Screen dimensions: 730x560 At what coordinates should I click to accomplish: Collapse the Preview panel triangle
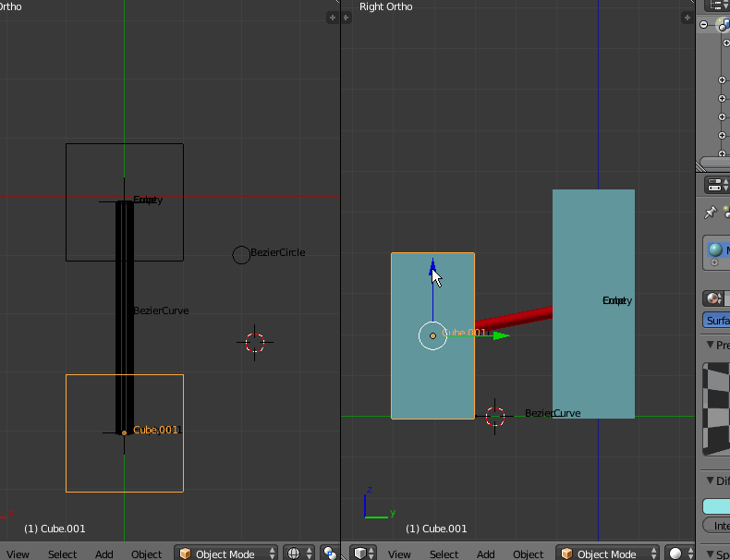710,345
